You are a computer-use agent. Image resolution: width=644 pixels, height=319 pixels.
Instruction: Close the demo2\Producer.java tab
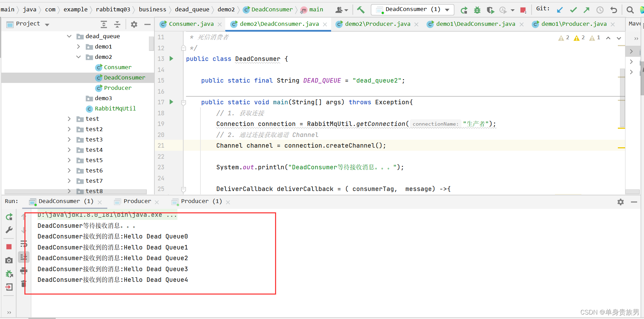416,24
